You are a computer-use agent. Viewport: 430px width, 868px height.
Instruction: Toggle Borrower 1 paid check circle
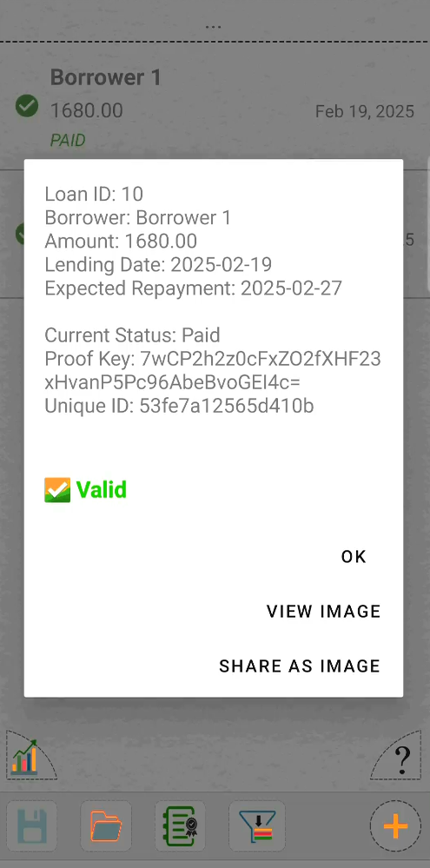tap(27, 105)
